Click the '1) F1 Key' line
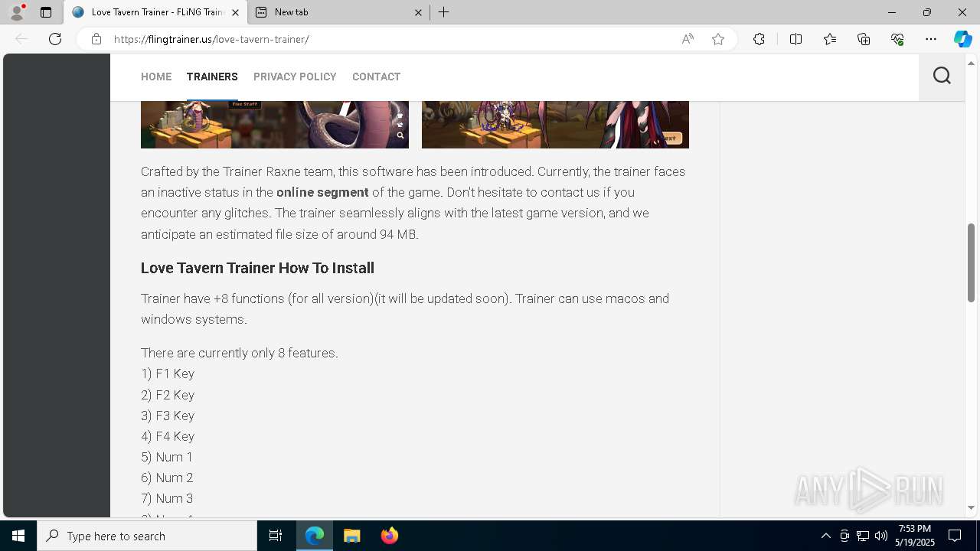The image size is (980, 551). [168, 373]
